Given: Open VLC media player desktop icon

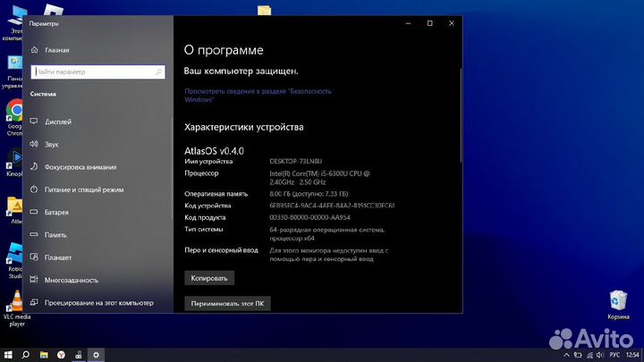Looking at the screenshot, I should [x=17, y=308].
